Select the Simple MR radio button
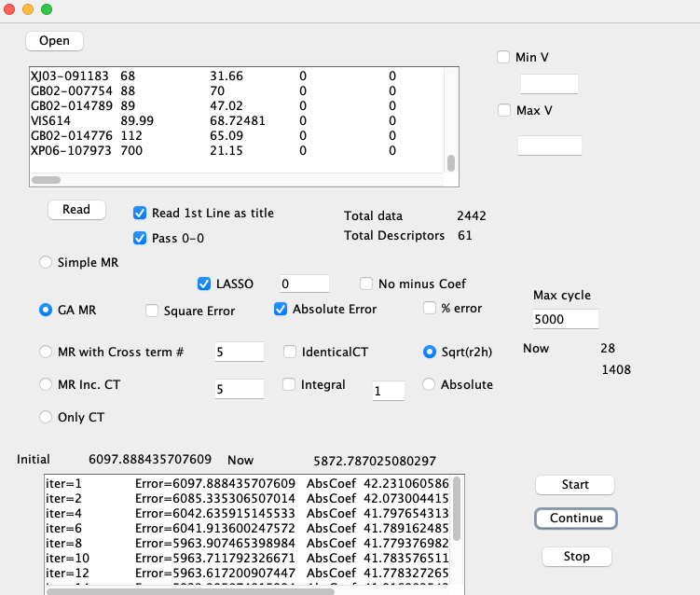Screen dimensions: 700x595 [x=46, y=263]
